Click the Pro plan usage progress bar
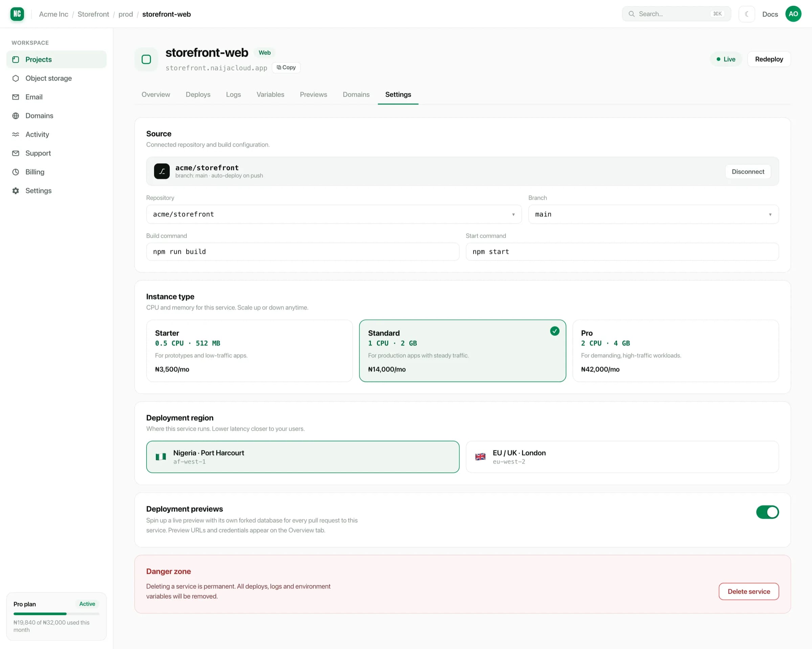 [57, 614]
